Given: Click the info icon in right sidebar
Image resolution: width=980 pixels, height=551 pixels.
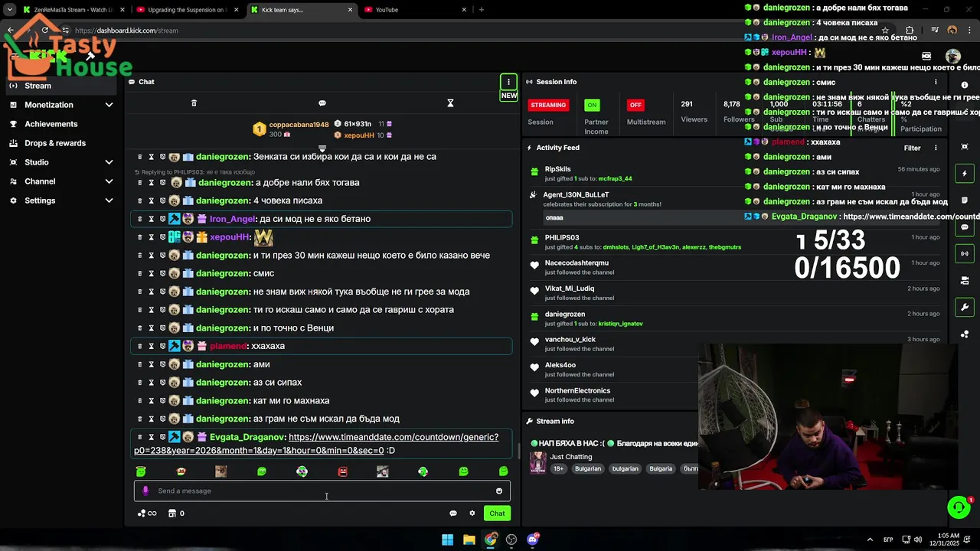Looking at the screenshot, I should (x=965, y=85).
